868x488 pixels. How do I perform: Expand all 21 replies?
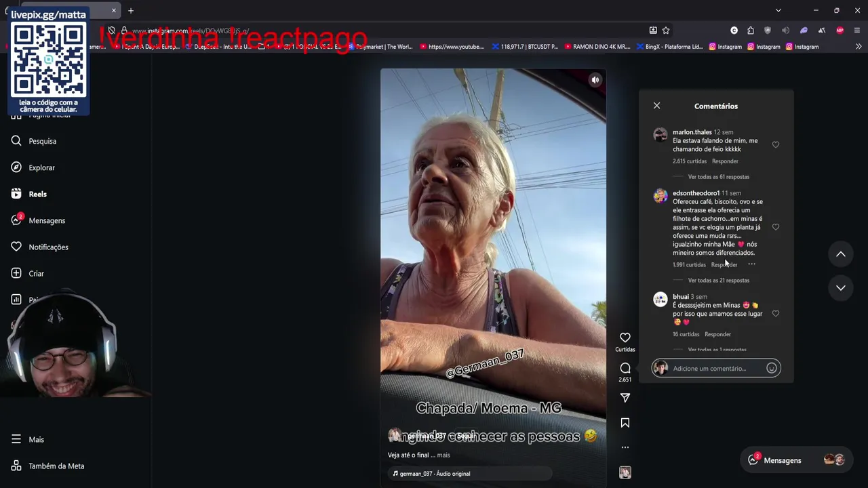coord(718,281)
